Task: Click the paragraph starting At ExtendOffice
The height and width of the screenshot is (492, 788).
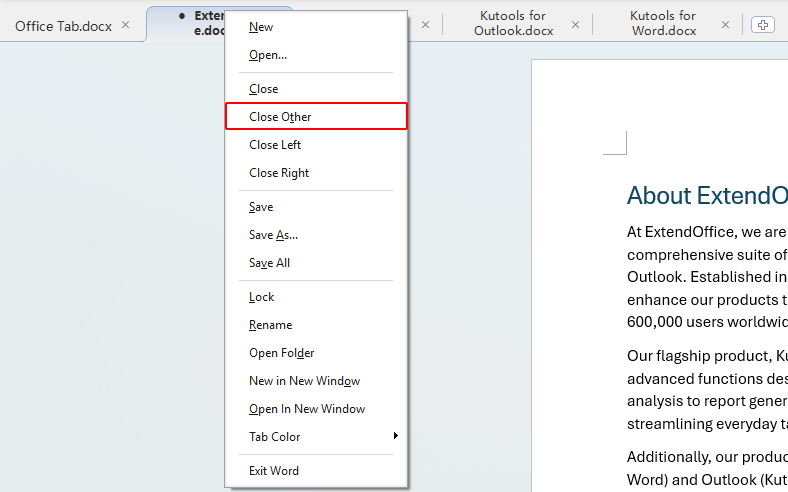Action: [x=707, y=277]
